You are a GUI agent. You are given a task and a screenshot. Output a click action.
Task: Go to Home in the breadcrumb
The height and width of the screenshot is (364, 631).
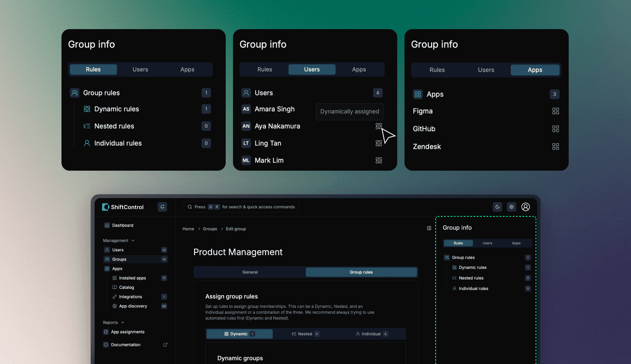pos(188,229)
